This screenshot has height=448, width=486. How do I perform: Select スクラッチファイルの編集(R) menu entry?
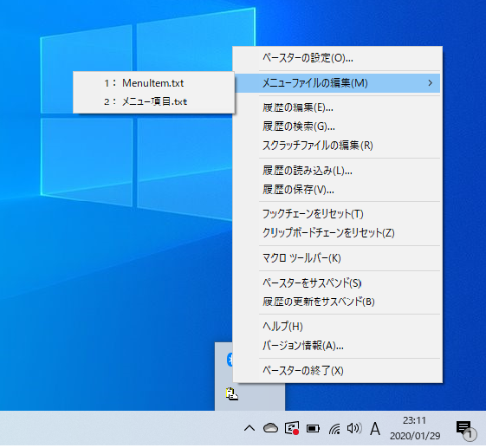tap(337, 146)
